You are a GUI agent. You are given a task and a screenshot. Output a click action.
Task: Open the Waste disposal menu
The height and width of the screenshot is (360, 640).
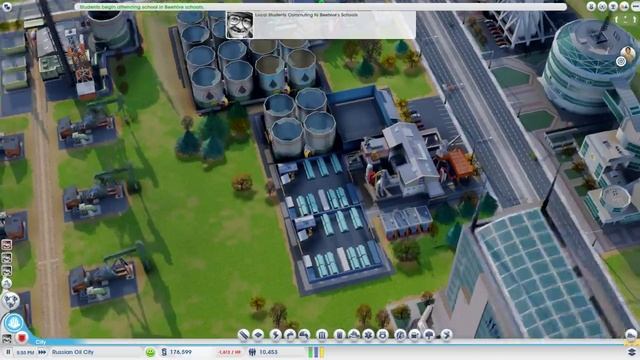[339, 335]
